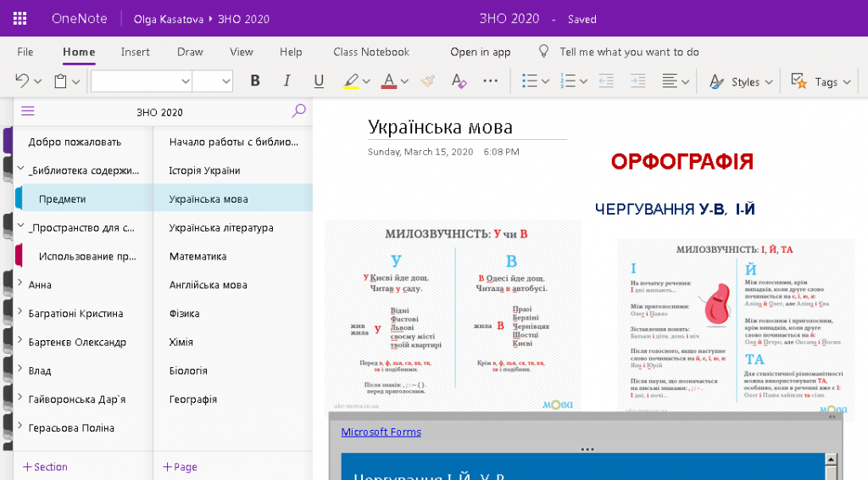868x480 pixels.
Task: Collapse the _Библиотека содержи... section group
Action: (20, 169)
